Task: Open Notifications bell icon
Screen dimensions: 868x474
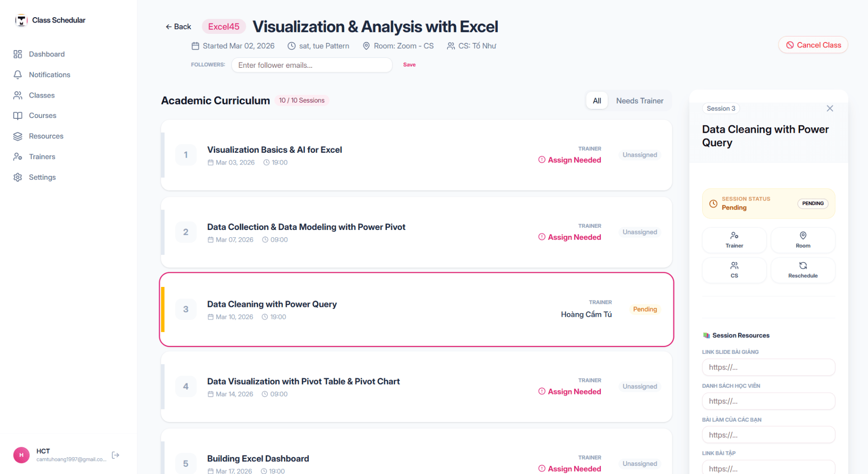Action: click(x=18, y=75)
